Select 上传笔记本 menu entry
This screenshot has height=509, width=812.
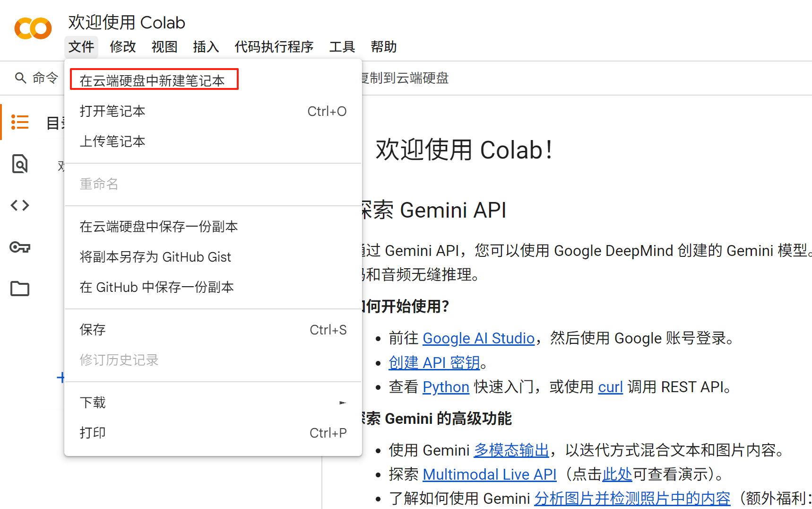(x=112, y=141)
